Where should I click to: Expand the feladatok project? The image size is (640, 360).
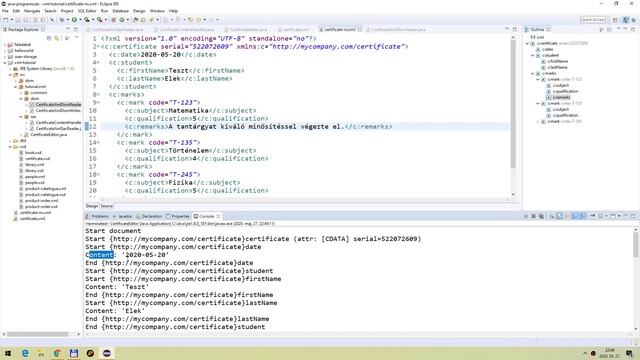pos(5,44)
